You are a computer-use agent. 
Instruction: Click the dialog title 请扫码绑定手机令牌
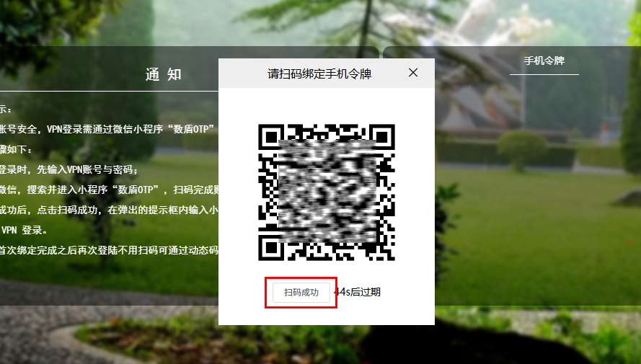pyautogui.click(x=319, y=74)
